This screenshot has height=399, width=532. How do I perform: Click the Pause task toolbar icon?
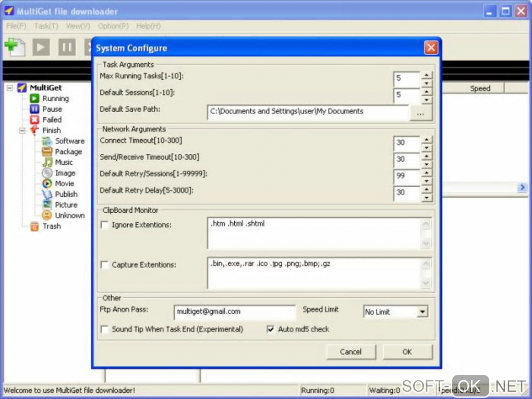click(x=67, y=47)
